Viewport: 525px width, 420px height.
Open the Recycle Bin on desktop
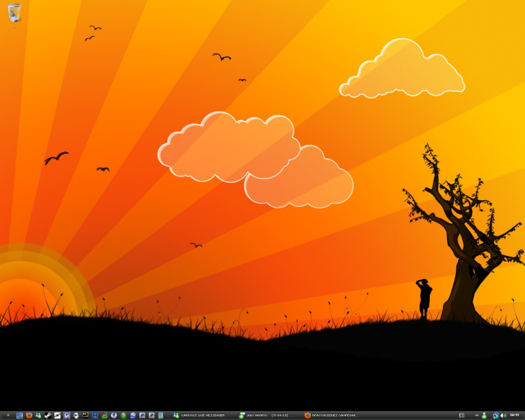pos(15,12)
